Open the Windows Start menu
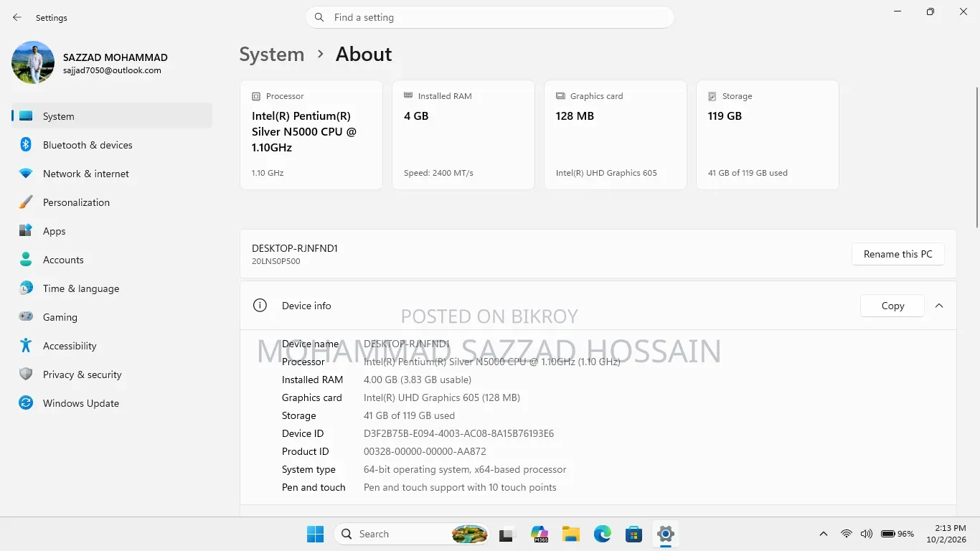 (315, 534)
